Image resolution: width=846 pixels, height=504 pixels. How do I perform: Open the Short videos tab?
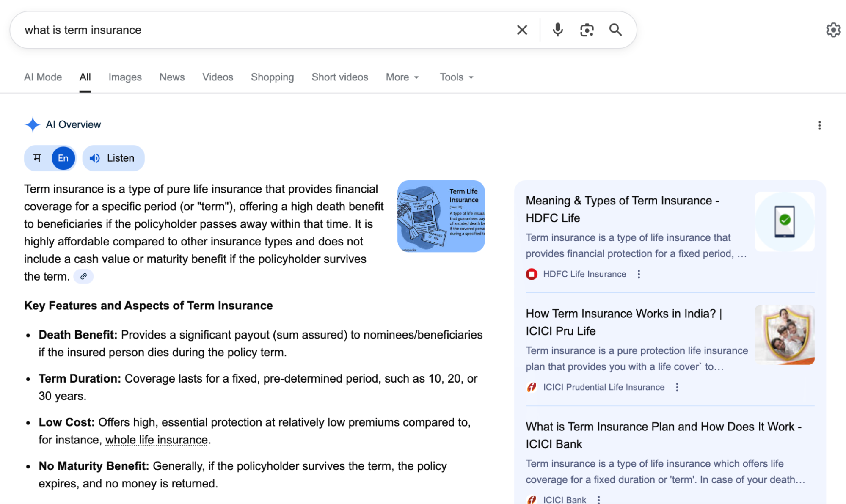click(x=339, y=77)
